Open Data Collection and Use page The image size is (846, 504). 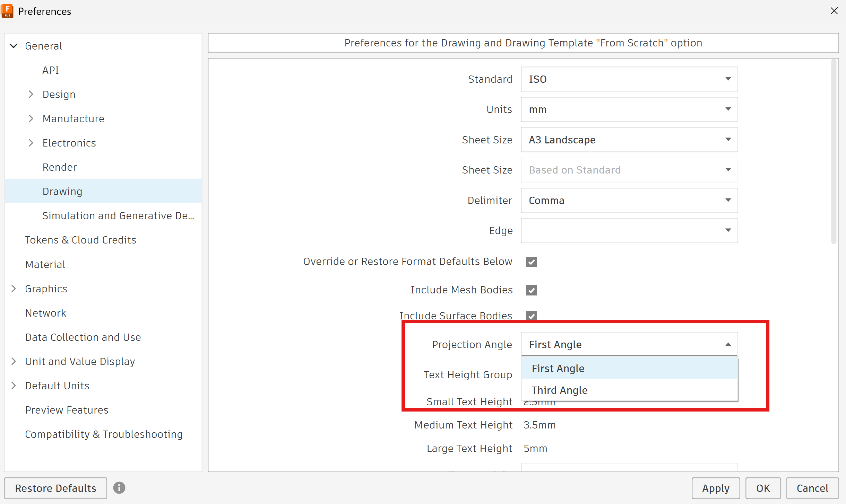click(83, 337)
